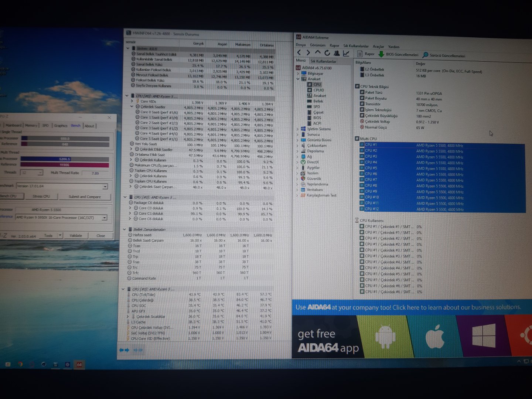This screenshot has height=399, width=532.
Task: Expand the Görüntü Birimi node
Action: [297, 140]
